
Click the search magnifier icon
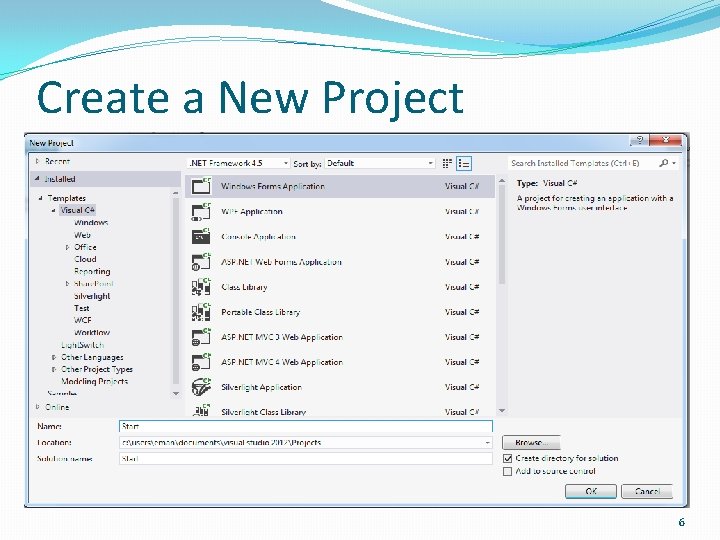(x=664, y=163)
